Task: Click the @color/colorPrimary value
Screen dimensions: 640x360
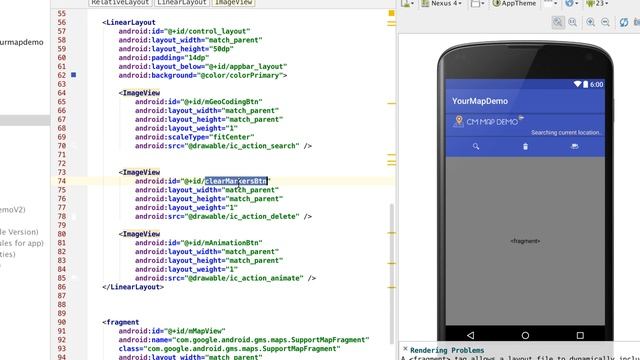Action: coord(240,75)
